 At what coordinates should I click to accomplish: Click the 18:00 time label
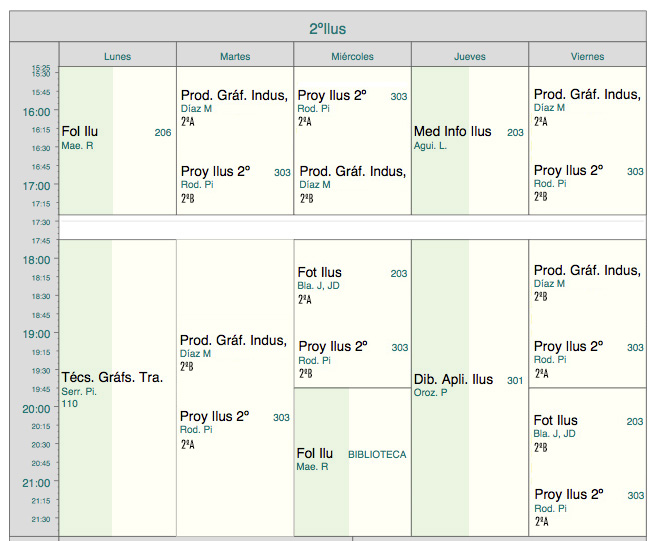click(x=37, y=260)
